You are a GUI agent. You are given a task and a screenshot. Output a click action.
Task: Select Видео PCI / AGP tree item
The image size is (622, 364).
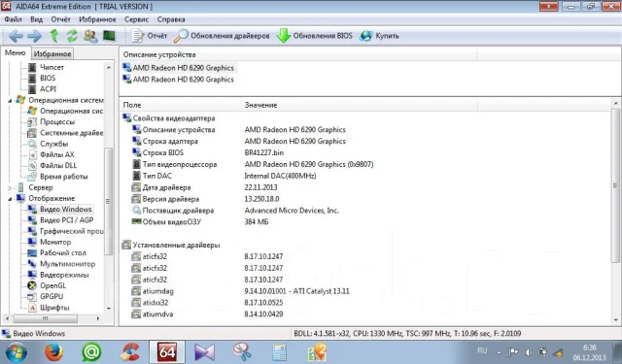coord(67,220)
